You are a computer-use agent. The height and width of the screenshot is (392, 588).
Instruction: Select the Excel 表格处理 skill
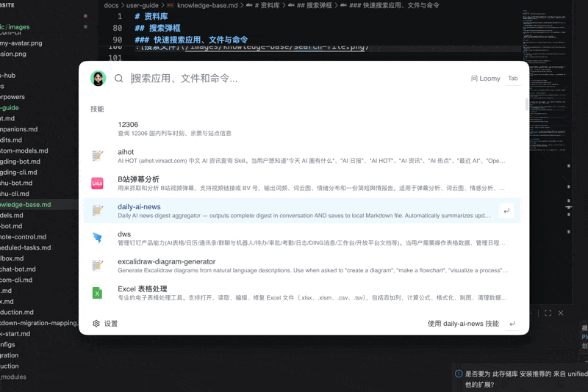302,293
